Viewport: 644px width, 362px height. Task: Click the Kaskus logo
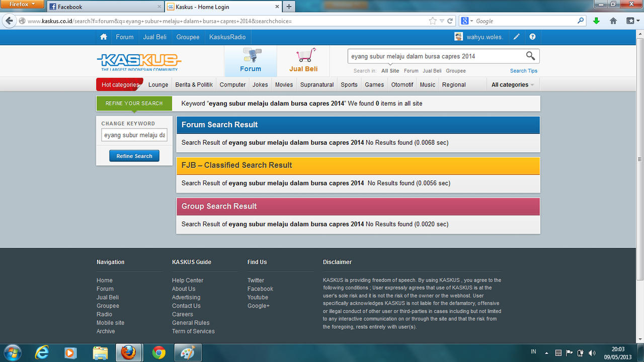click(139, 62)
